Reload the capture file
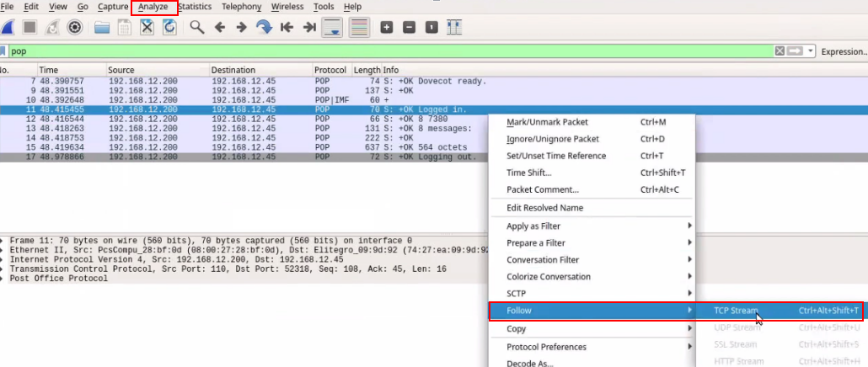The height and width of the screenshot is (367, 868). click(169, 27)
